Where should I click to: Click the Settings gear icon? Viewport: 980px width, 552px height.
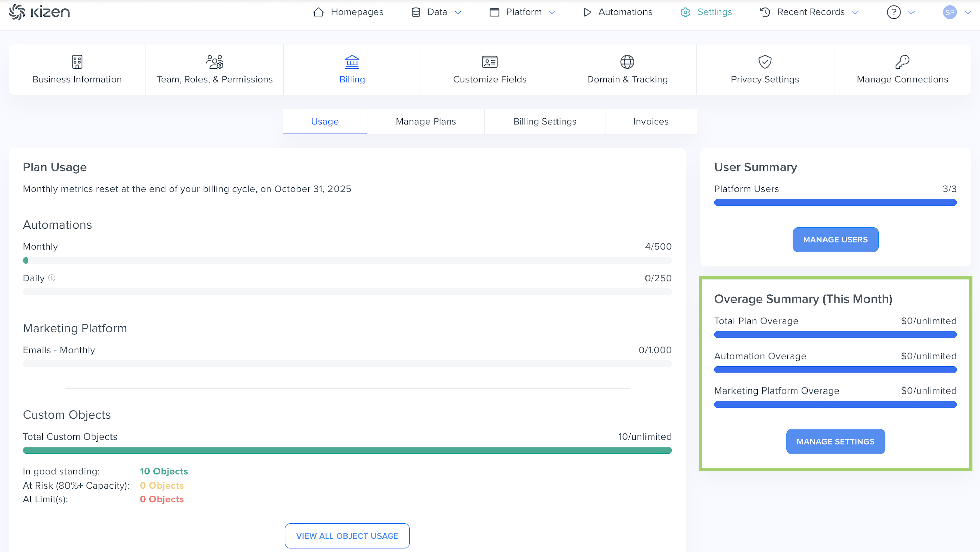(x=685, y=12)
